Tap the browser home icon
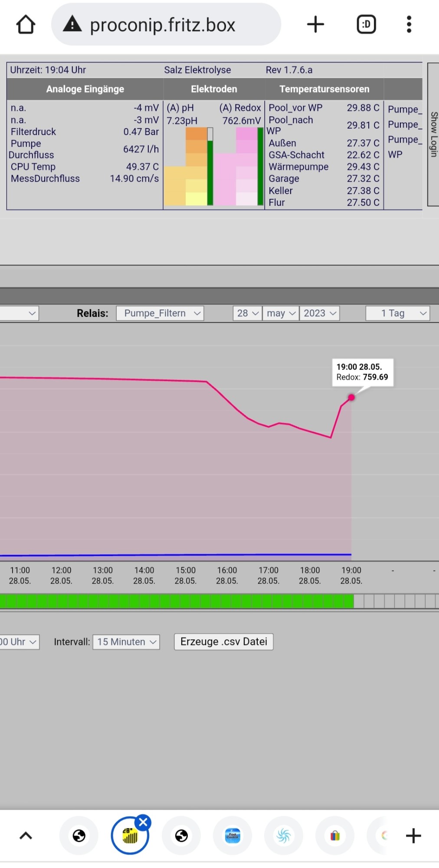The width and height of the screenshot is (439, 868). tap(26, 25)
